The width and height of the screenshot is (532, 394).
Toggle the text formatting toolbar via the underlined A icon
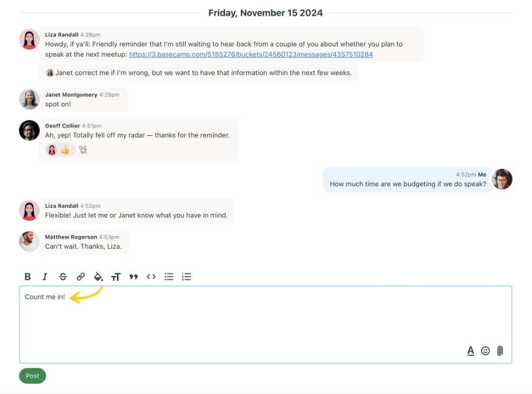tap(470, 351)
